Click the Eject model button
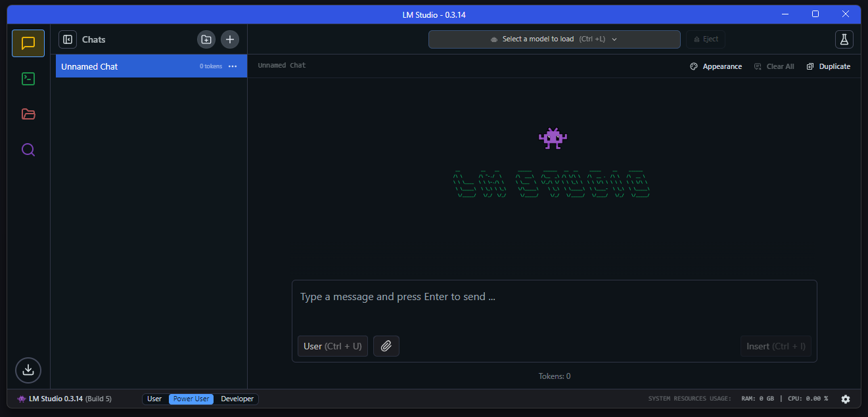The height and width of the screenshot is (417, 868). (706, 39)
